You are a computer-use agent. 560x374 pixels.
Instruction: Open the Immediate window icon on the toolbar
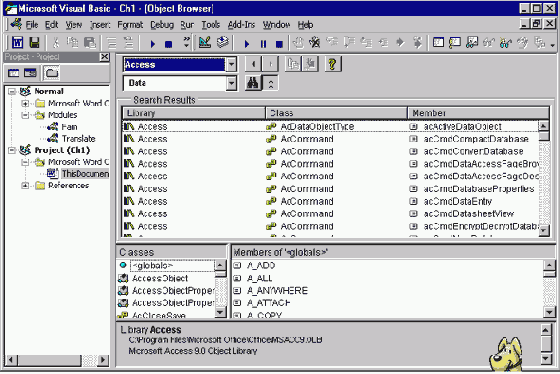(455, 43)
